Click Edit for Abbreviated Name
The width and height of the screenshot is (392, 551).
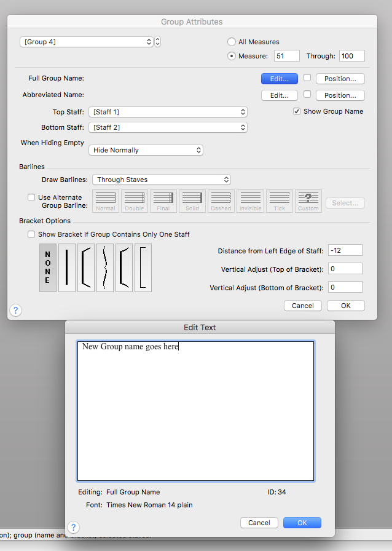tap(279, 95)
